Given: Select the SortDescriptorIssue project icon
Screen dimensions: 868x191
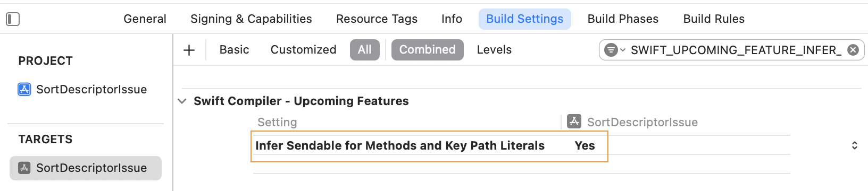Looking at the screenshot, I should pos(24,89).
